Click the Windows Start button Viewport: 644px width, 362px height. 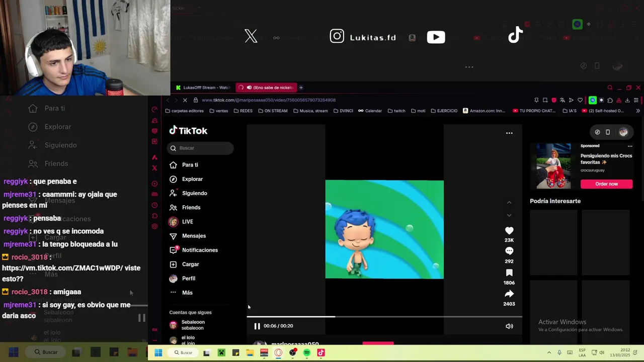click(158, 353)
